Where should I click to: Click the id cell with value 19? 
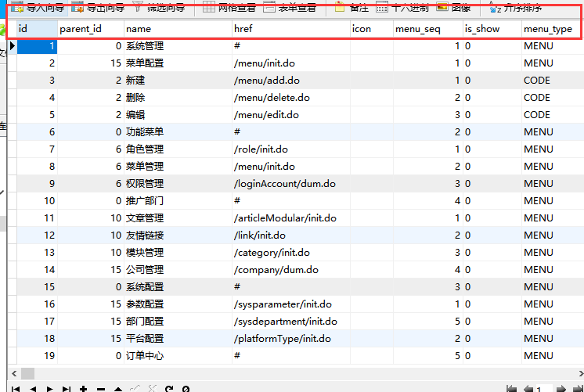(37, 355)
